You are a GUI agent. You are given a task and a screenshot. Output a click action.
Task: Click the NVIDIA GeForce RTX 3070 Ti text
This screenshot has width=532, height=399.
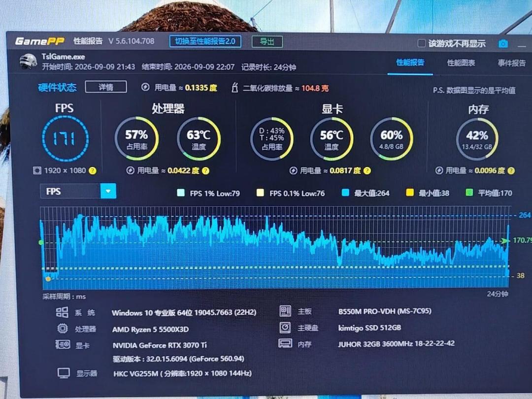[x=160, y=345]
